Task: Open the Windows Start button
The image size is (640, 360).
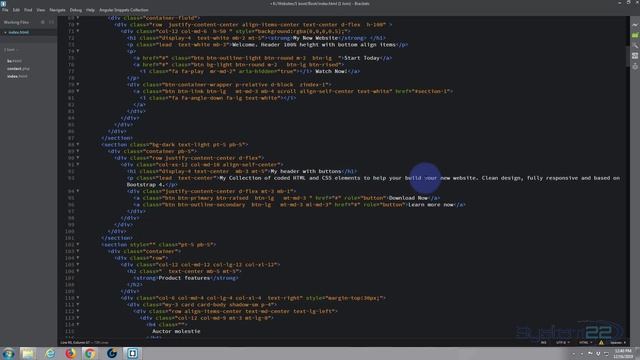Action: (9, 353)
